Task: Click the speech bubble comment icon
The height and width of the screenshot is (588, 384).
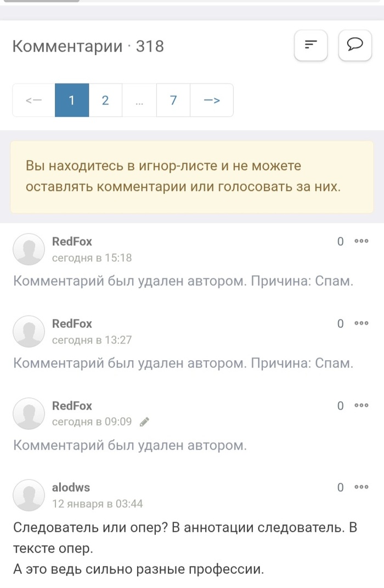Action: (x=355, y=44)
